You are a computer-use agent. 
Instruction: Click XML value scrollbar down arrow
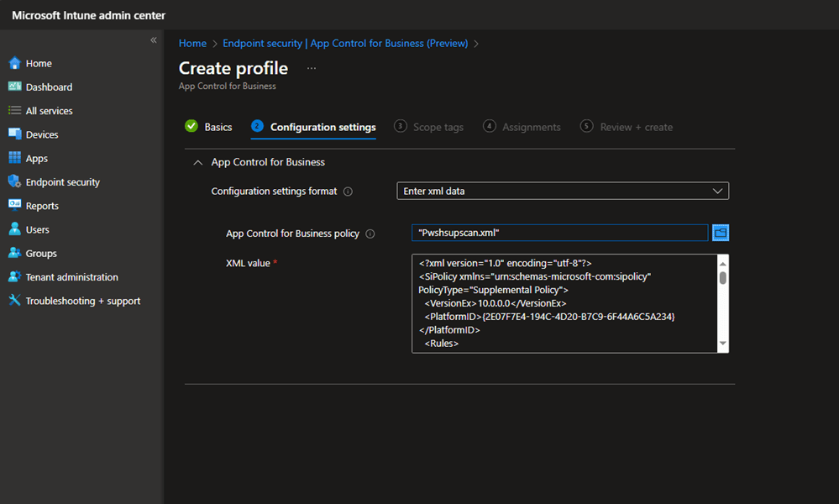(x=723, y=344)
